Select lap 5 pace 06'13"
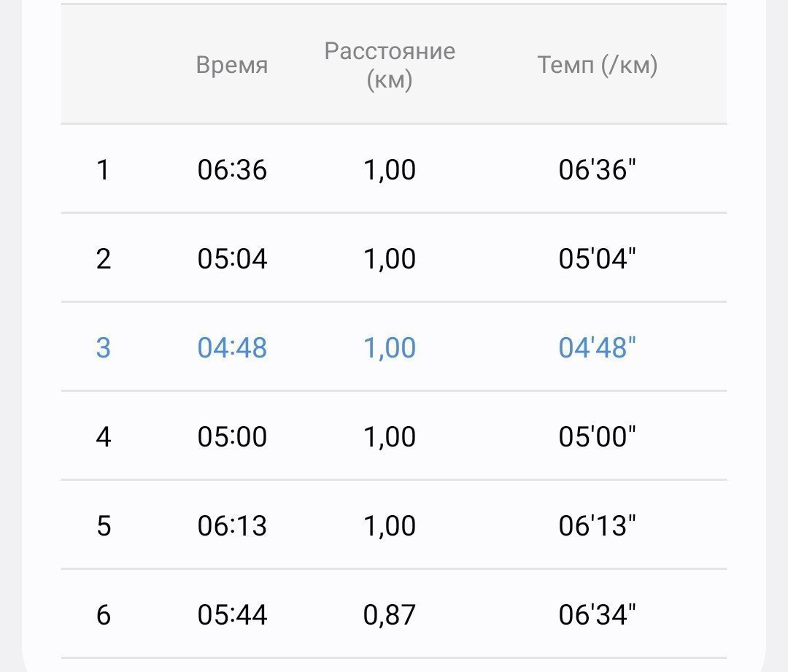Viewport: 788px width, 672px height. (597, 526)
